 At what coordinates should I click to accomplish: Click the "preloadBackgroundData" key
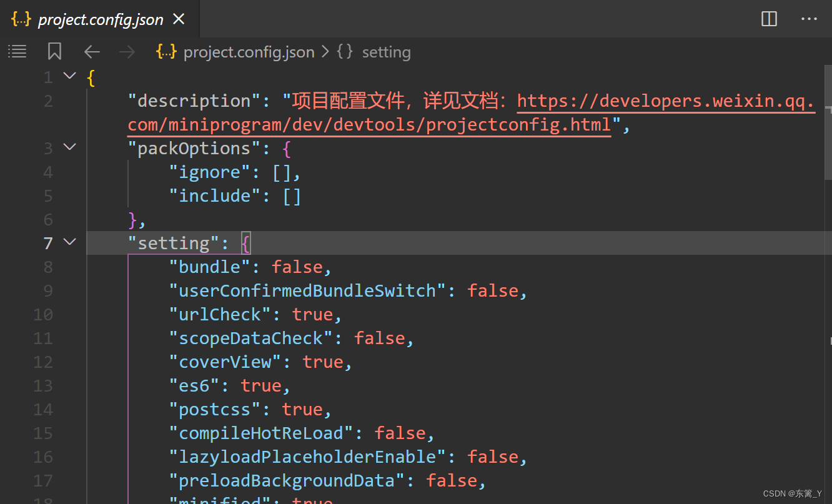coord(288,480)
